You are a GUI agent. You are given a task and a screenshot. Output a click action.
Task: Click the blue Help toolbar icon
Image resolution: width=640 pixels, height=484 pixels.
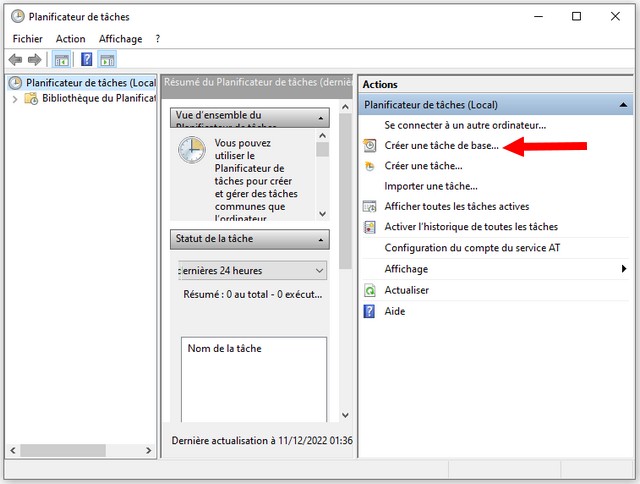tap(87, 60)
